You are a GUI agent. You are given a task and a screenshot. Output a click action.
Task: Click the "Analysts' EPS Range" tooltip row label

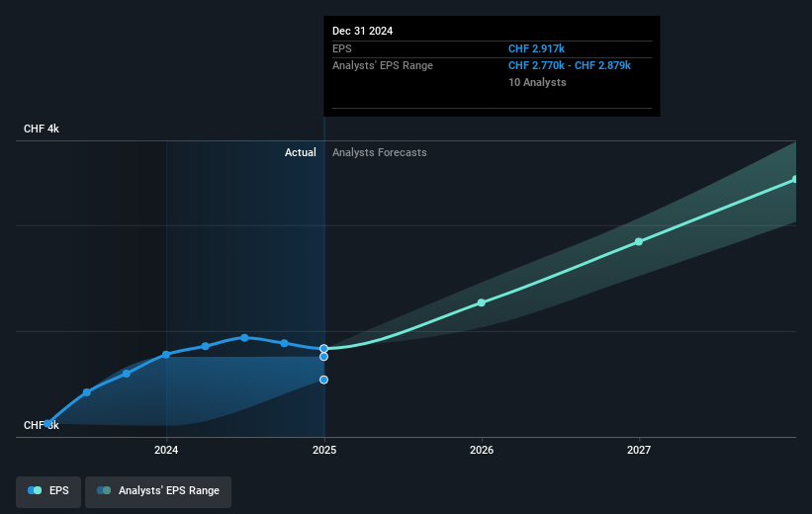point(383,65)
